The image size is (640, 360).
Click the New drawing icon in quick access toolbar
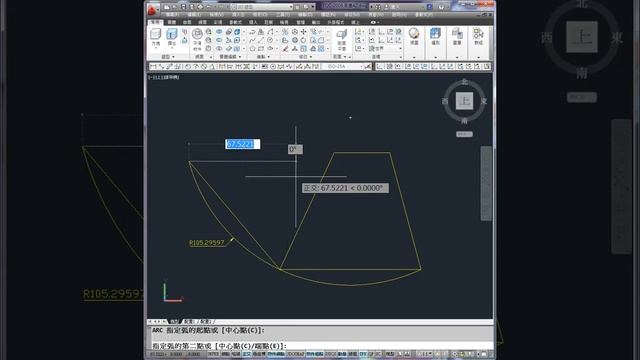[x=167, y=7]
